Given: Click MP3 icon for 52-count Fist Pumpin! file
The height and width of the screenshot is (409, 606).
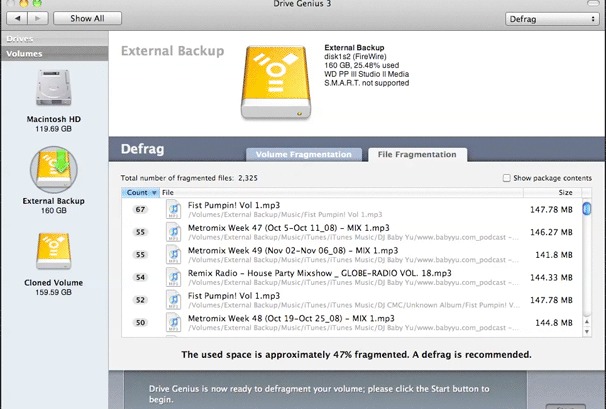Looking at the screenshot, I should (x=174, y=300).
